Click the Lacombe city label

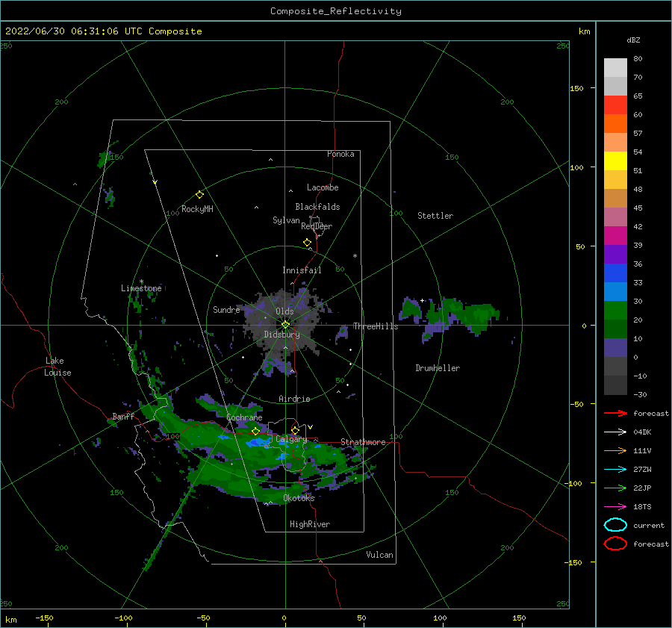(323, 187)
